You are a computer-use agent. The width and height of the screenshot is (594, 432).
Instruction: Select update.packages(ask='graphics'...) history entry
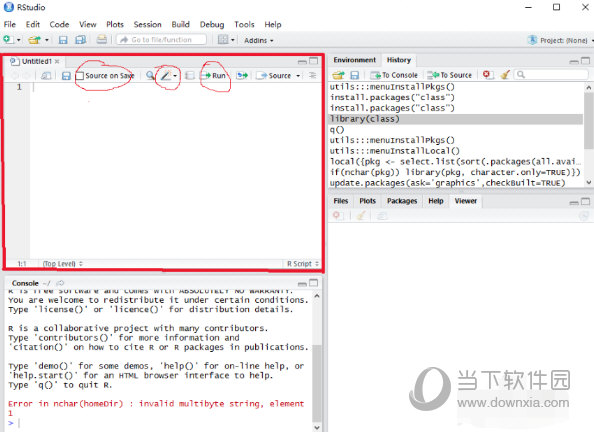(455, 183)
